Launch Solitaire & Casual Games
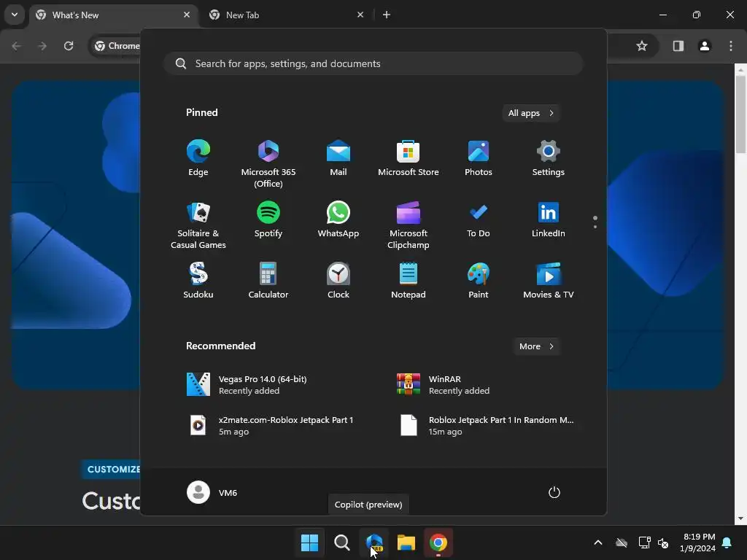Screen dimensions: 747x560 point(198,225)
